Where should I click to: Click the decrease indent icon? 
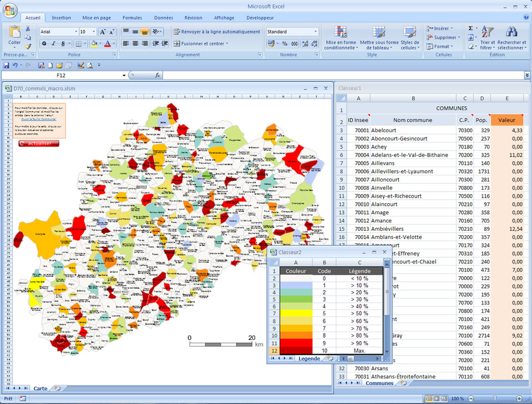point(156,44)
